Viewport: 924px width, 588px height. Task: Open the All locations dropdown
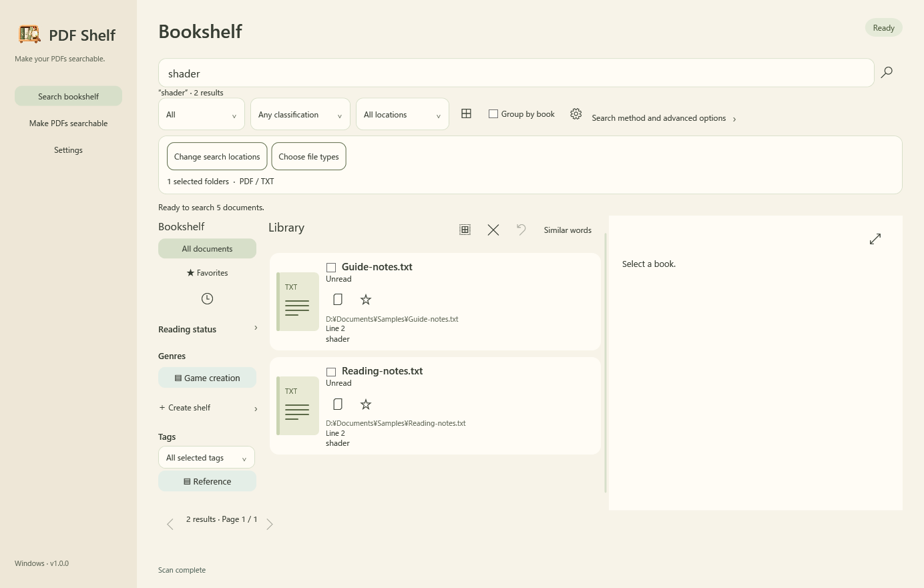click(x=403, y=114)
